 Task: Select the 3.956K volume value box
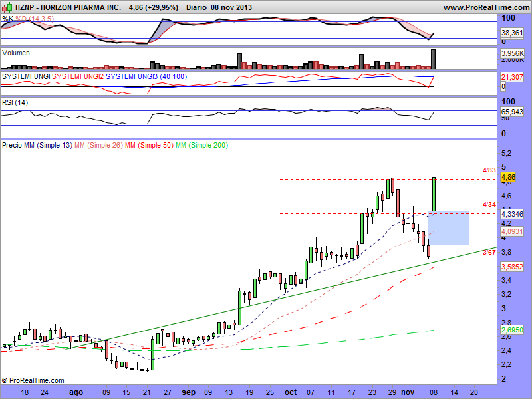point(512,53)
